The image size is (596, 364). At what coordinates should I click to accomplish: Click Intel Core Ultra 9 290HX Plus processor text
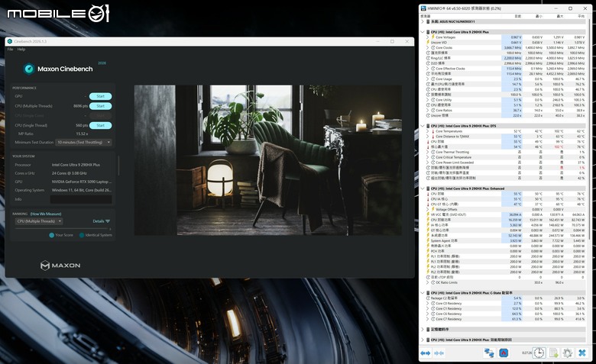(76, 165)
